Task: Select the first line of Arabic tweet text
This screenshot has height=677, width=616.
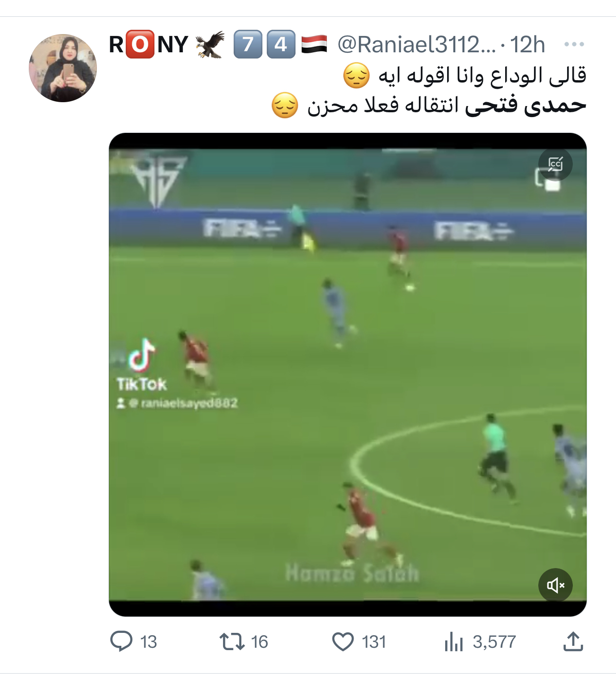Action: [464, 76]
